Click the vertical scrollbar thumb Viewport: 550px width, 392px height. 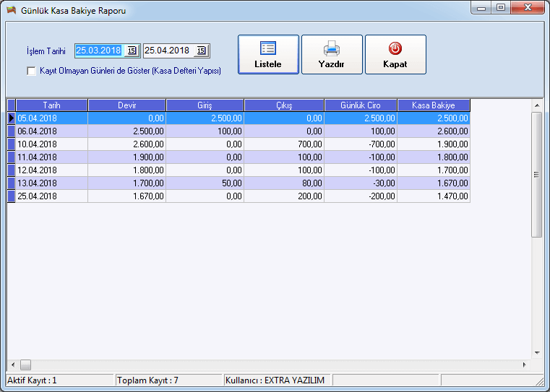click(x=537, y=175)
